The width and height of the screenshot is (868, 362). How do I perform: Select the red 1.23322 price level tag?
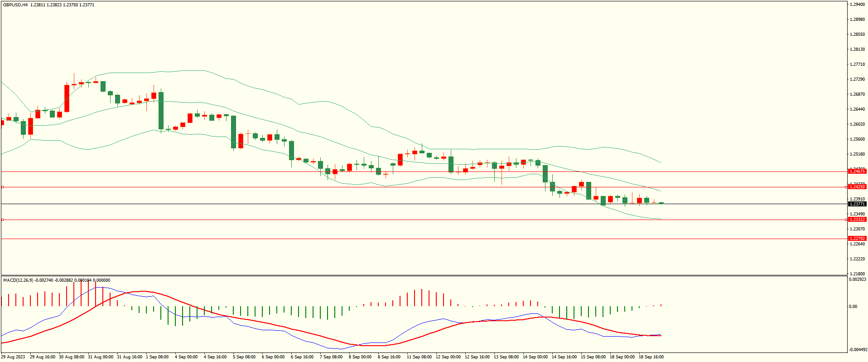857,220
